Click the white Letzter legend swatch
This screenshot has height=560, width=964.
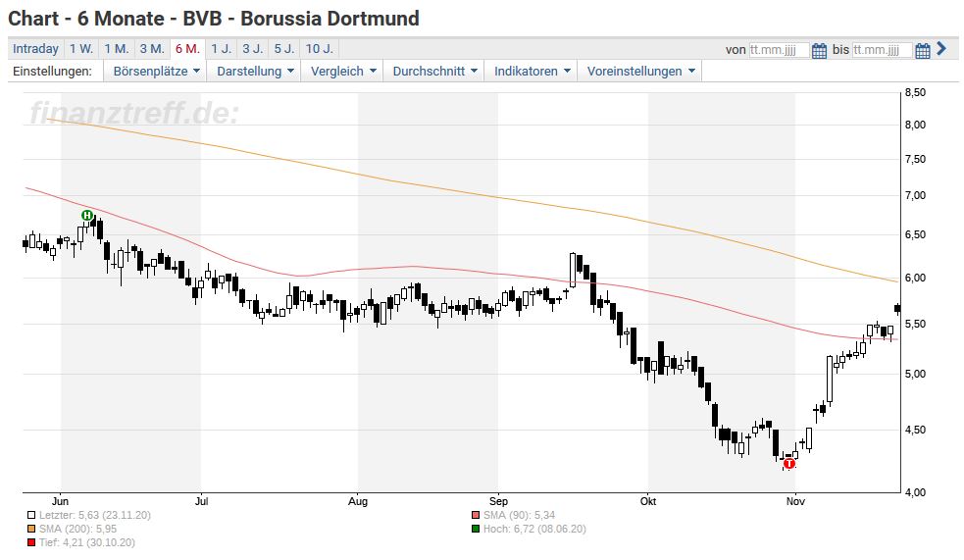pyautogui.click(x=31, y=515)
